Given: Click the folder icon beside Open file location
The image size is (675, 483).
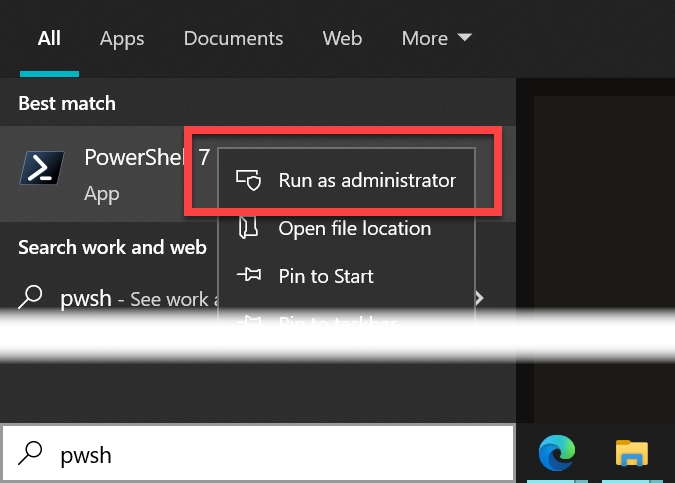Looking at the screenshot, I should point(248,227).
